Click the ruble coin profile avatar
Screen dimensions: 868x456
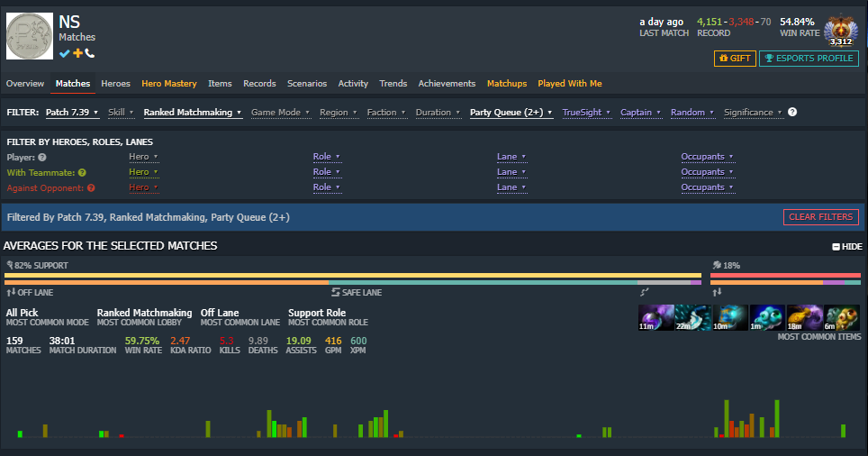click(30, 36)
